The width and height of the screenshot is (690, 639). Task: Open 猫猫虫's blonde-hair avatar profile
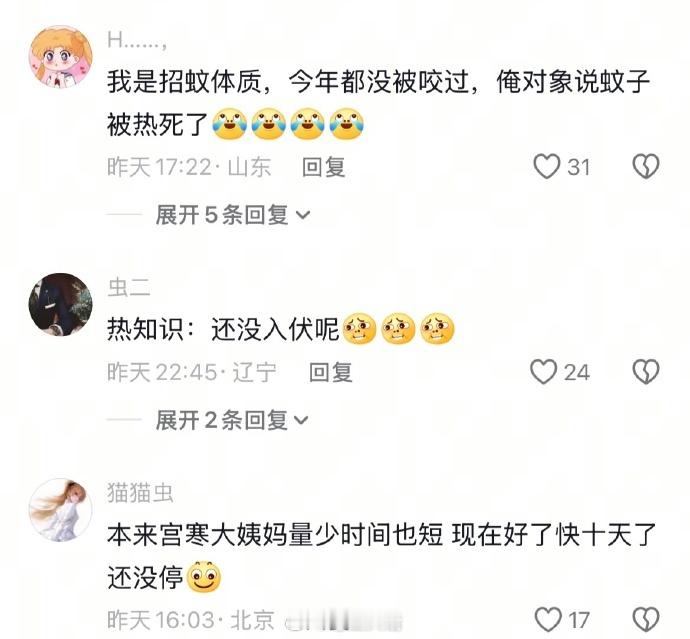coord(61,510)
